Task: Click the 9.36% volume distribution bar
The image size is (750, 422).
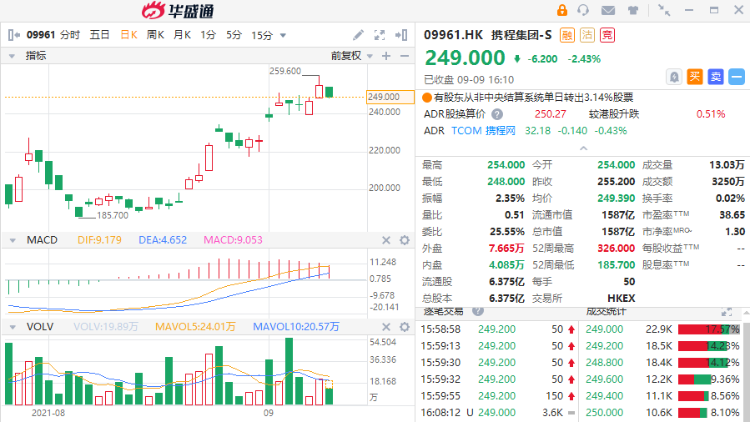Action: point(709,379)
